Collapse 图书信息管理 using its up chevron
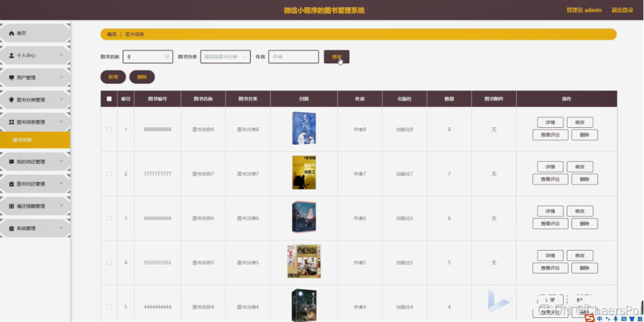Screen dimensions: 644x322 point(61,121)
